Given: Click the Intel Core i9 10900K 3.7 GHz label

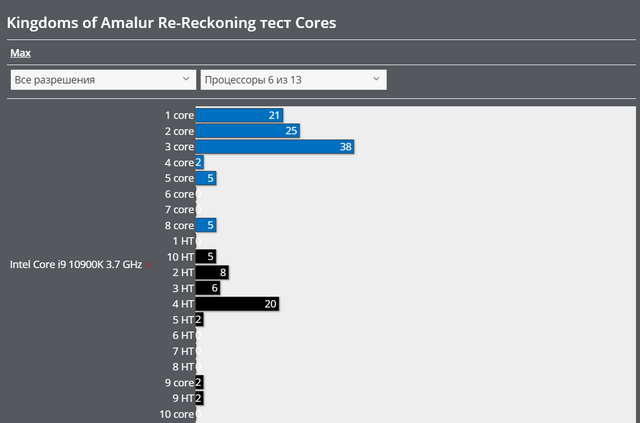Looking at the screenshot, I should coord(76,265).
